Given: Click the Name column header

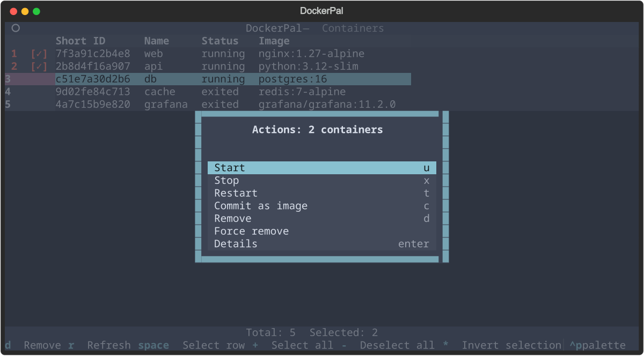Looking at the screenshot, I should pos(157,41).
